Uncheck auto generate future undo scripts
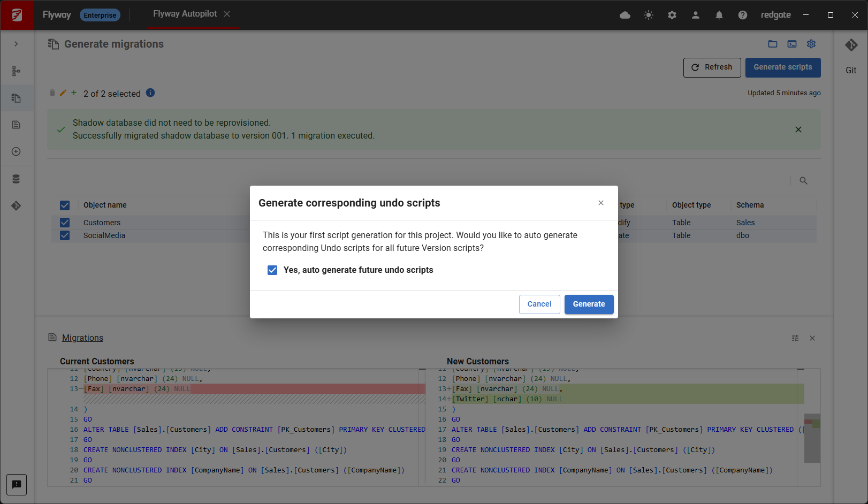 click(272, 270)
